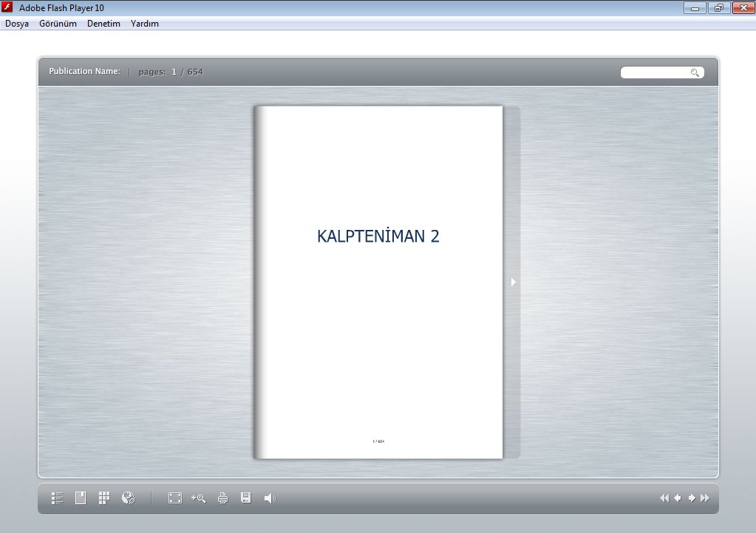The width and height of the screenshot is (756, 533).
Task: Click the zoom in magnifier icon
Action: (x=198, y=498)
